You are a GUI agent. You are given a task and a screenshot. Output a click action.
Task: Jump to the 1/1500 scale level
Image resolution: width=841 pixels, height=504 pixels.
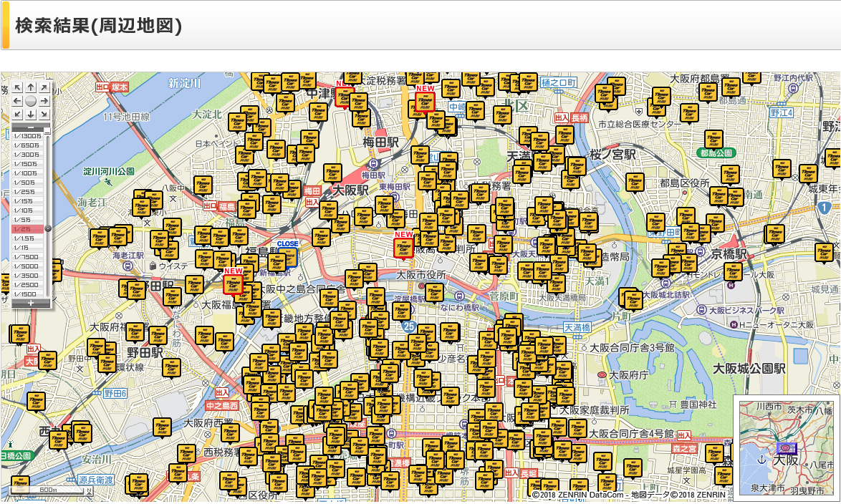coord(27,294)
